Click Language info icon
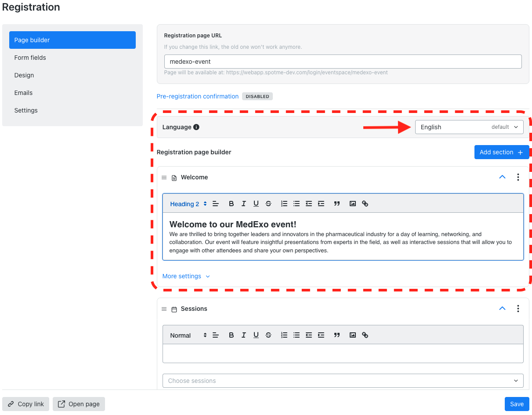This screenshot has height=415, width=532. tap(196, 127)
